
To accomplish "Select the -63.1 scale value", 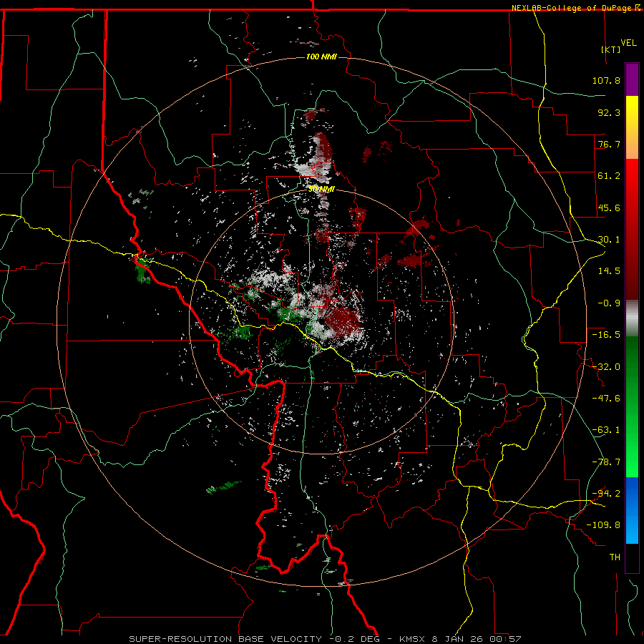I will pos(606,430).
